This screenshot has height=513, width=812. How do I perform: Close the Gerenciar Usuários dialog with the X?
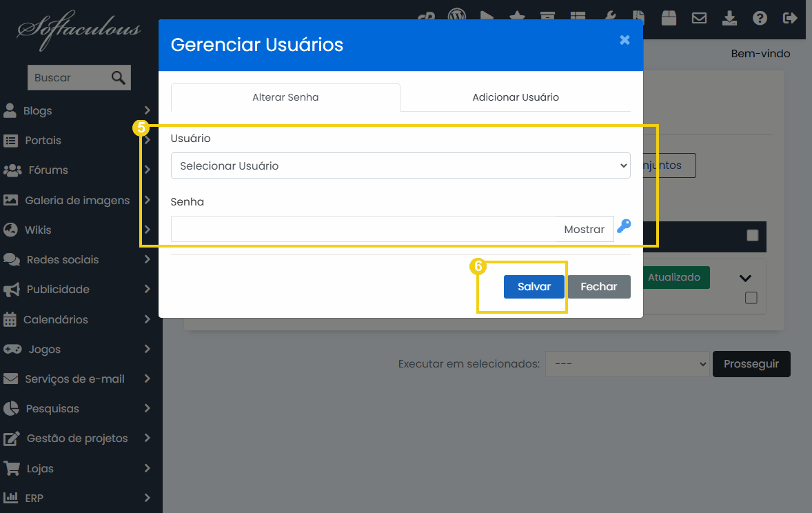pyautogui.click(x=625, y=40)
